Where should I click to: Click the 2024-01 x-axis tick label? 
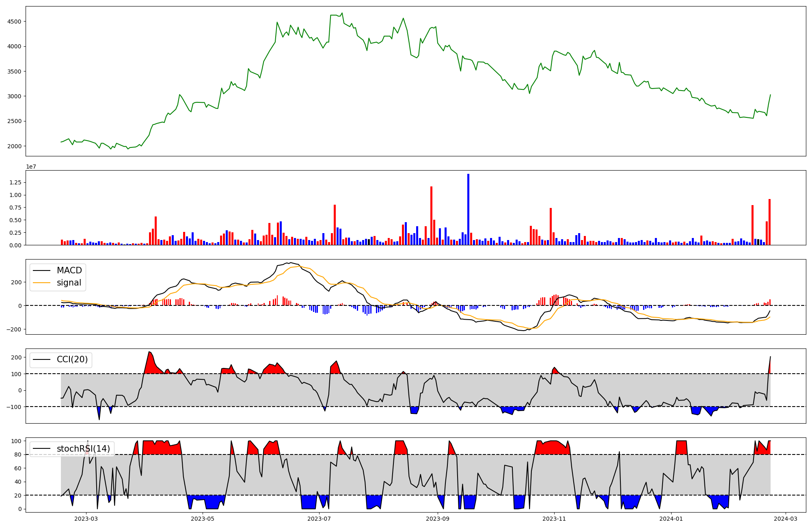[671, 519]
